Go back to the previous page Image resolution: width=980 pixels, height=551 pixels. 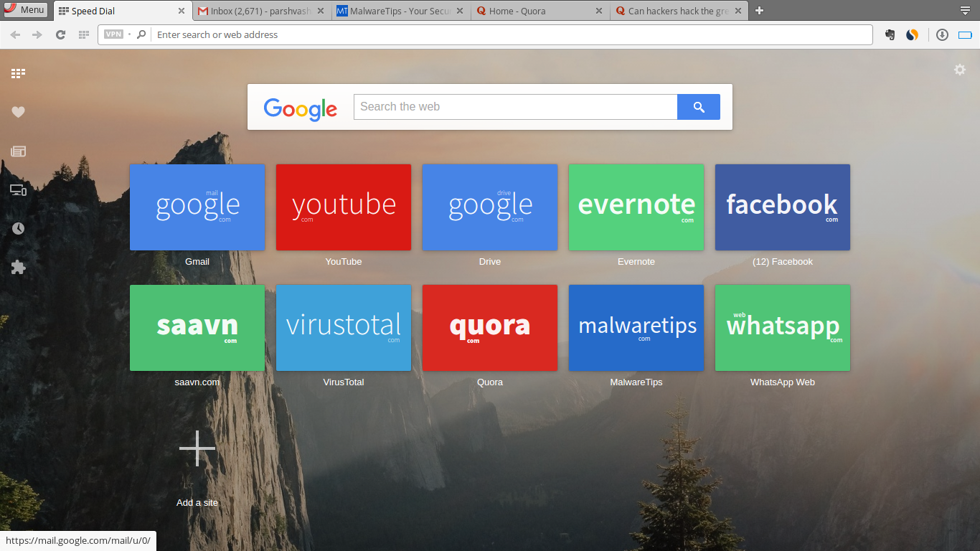15,34
